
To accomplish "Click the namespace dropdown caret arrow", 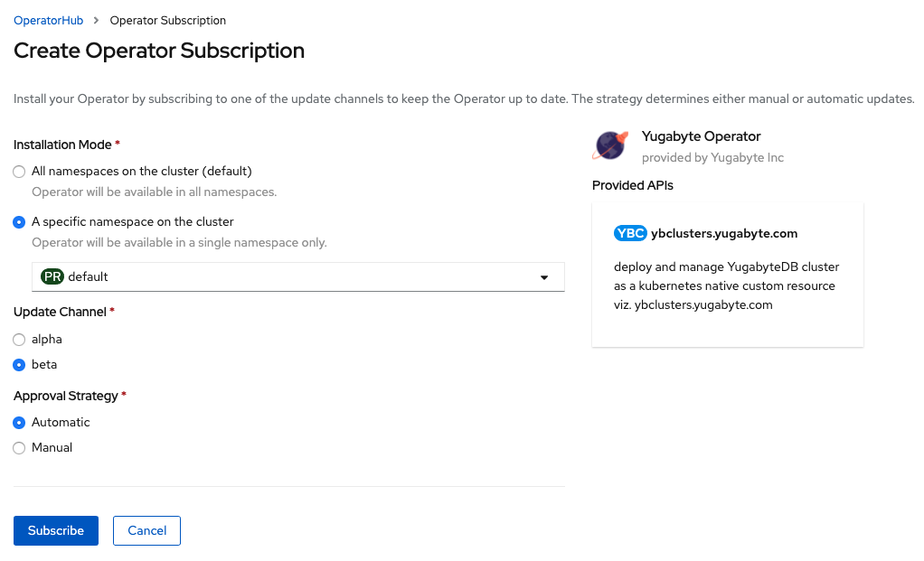I will coord(544,277).
